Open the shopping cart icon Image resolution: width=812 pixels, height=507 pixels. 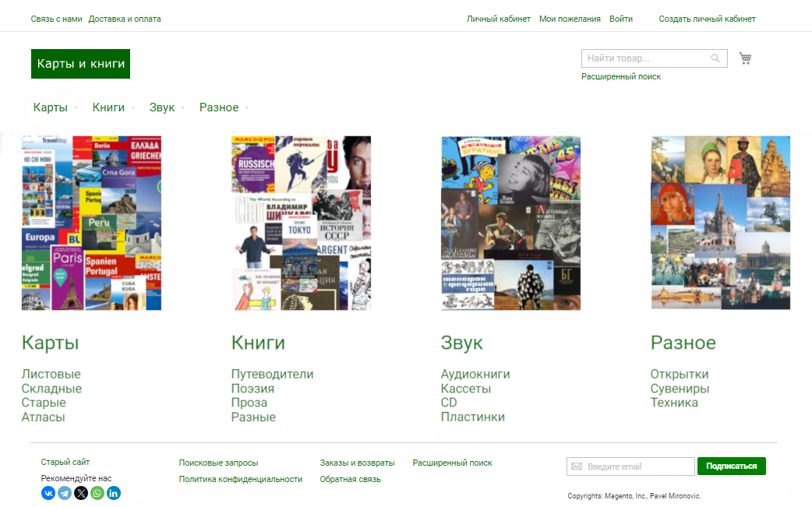click(x=745, y=58)
